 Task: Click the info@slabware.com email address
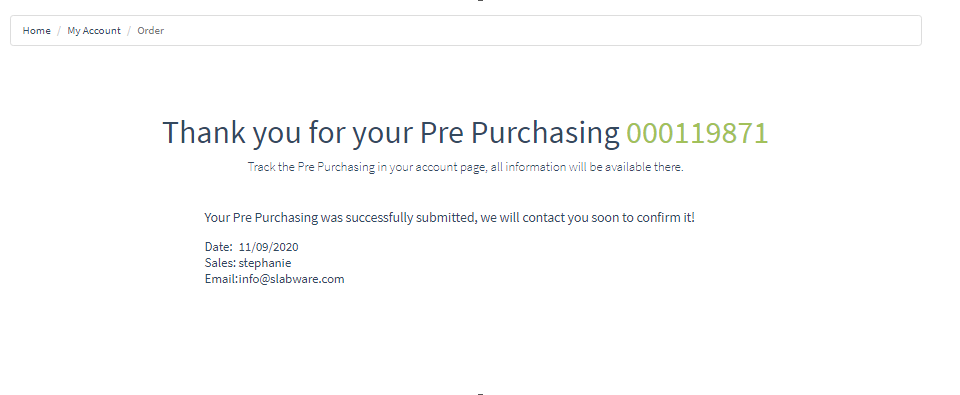[x=291, y=279]
